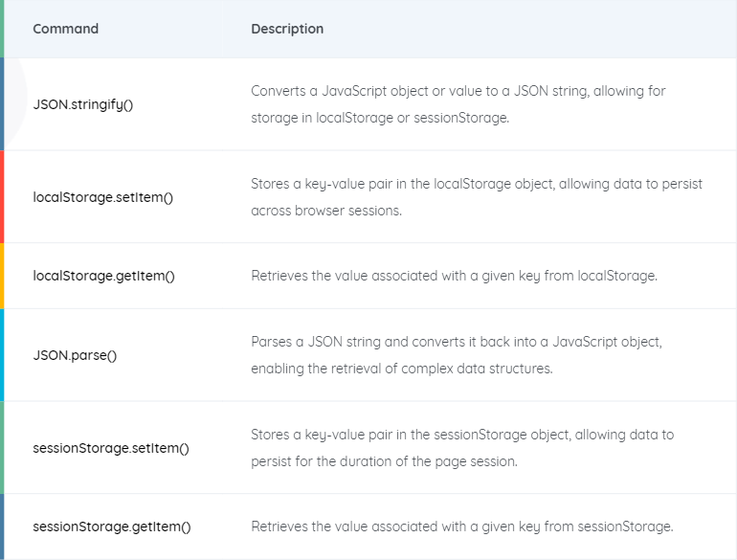Click description about retrieving value from sessionStorage

[462, 526]
